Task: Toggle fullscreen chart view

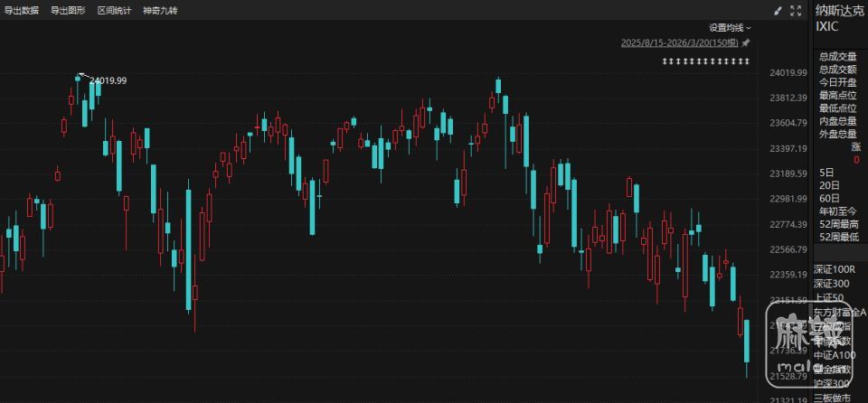Action: 796,11
